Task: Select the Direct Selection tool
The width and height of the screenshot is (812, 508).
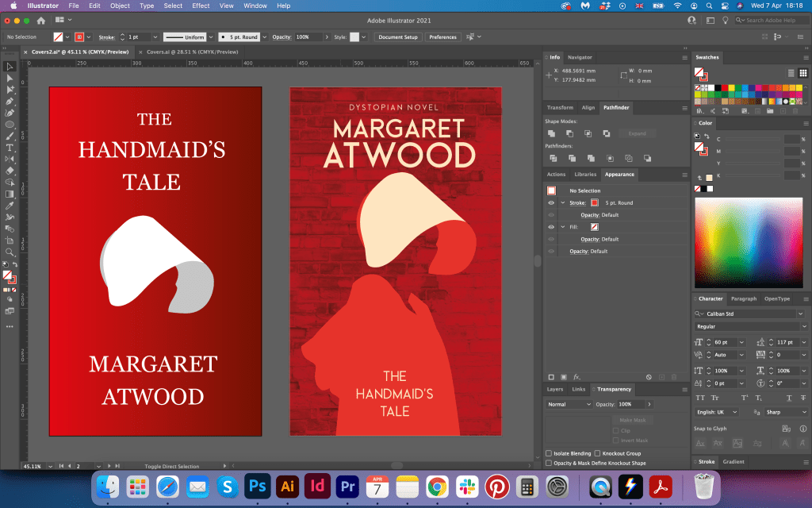Action: click(10, 78)
